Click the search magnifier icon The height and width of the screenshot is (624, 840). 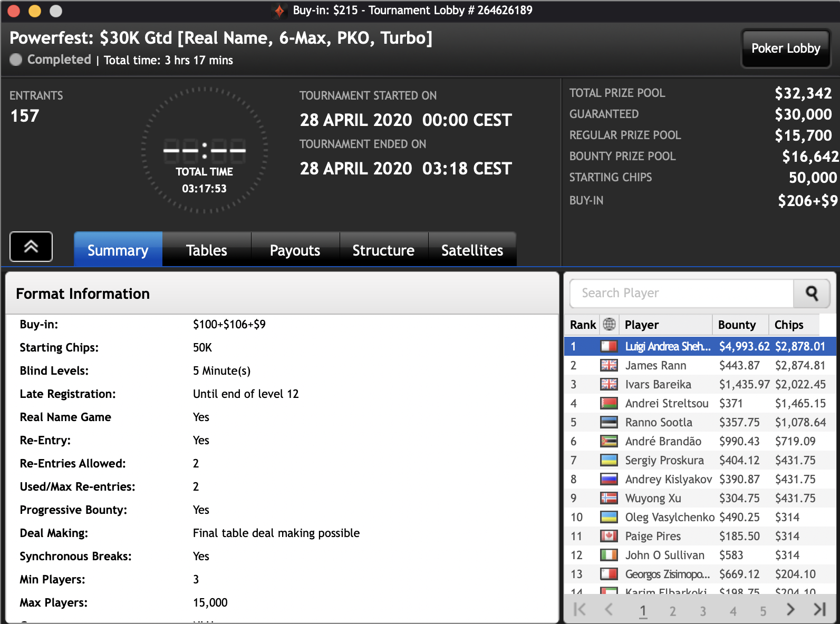(812, 294)
